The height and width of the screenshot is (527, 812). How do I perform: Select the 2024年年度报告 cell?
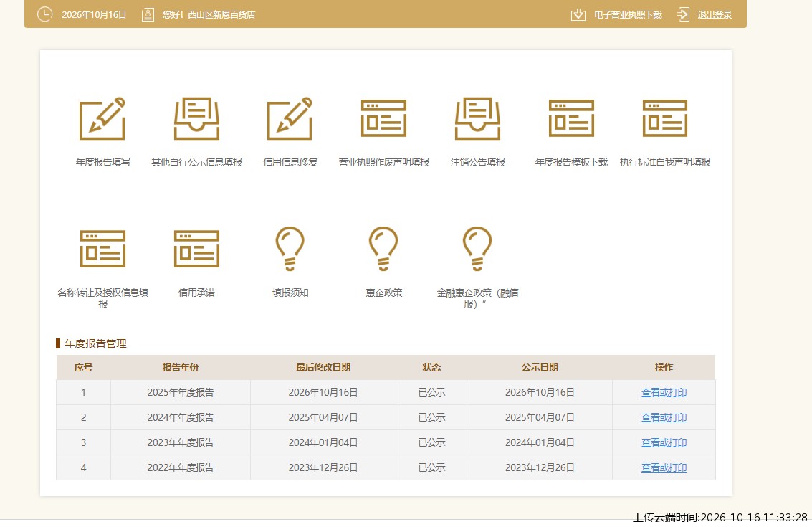tap(180, 417)
